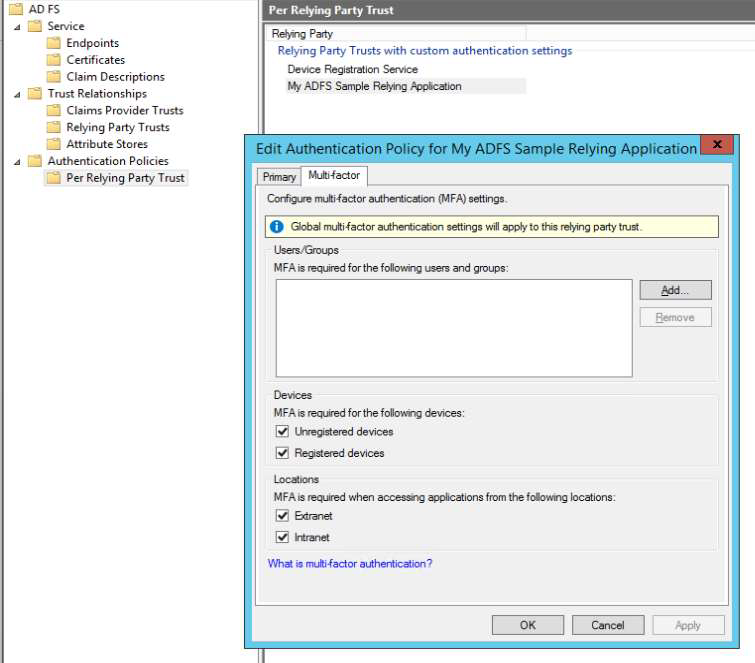Click the blue info icon in the notice banner
The image size is (755, 663).
coord(276,226)
